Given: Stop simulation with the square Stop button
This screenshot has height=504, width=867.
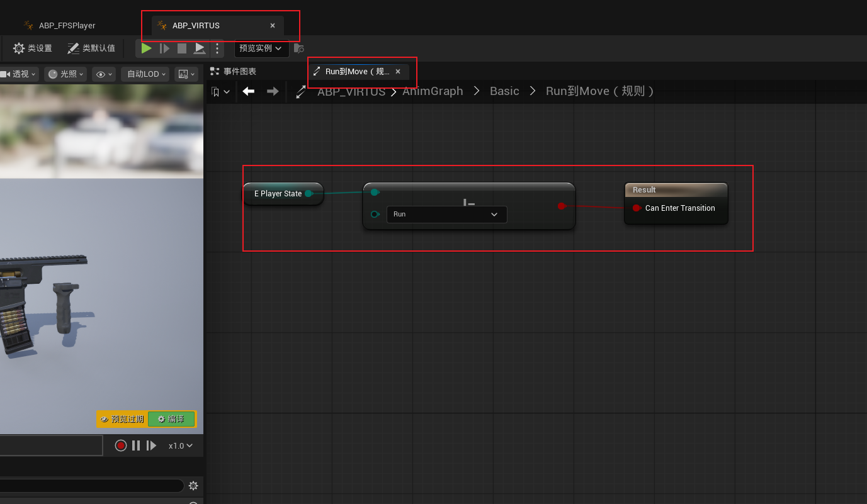Looking at the screenshot, I should point(182,48).
